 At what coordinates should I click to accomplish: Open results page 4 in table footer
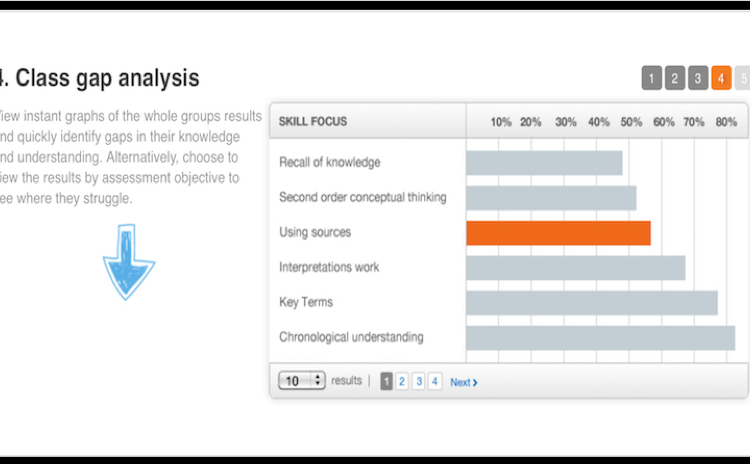pyautogui.click(x=434, y=381)
